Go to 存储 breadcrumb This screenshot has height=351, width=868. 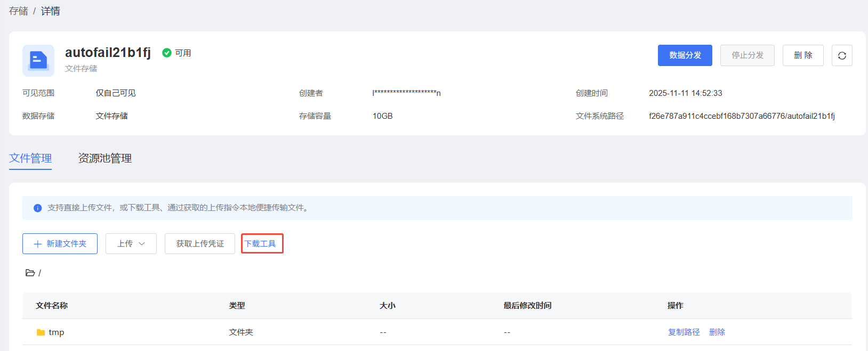19,11
